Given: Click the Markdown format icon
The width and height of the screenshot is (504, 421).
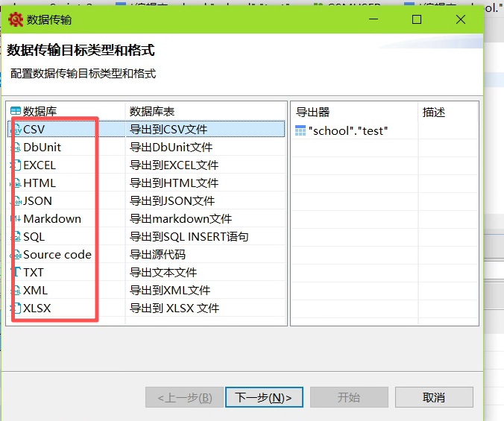Looking at the screenshot, I should tap(16, 219).
